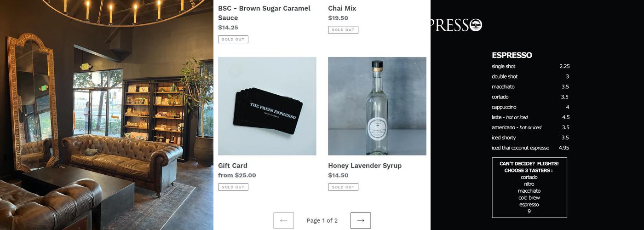Click the Page 1 of 2 indicator
This screenshot has height=230, width=644.
pyautogui.click(x=322, y=221)
